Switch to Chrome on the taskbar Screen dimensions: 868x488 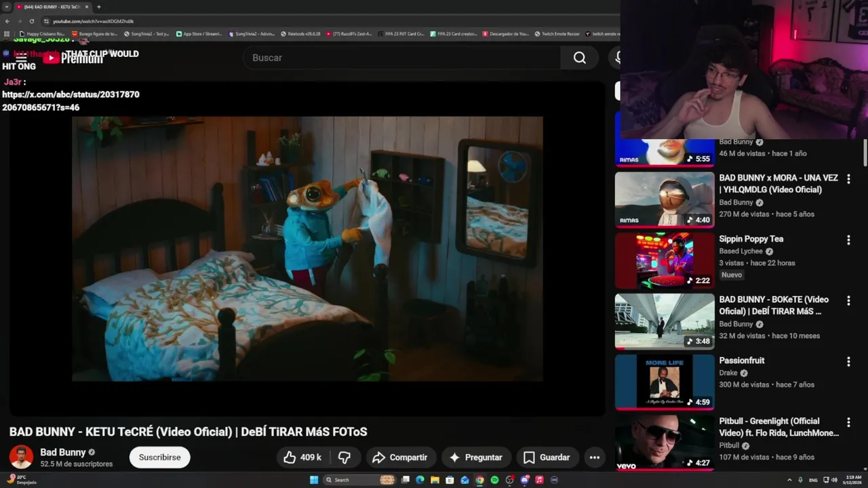tap(479, 480)
